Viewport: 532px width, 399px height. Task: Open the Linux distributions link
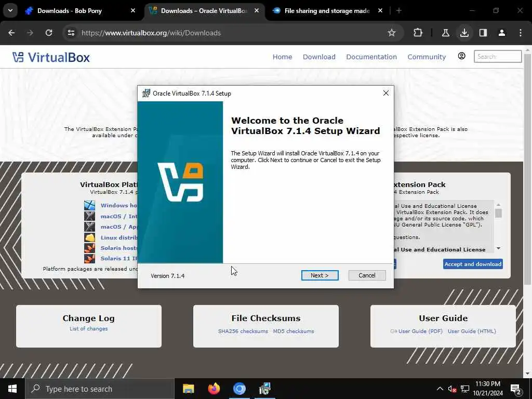pos(119,237)
